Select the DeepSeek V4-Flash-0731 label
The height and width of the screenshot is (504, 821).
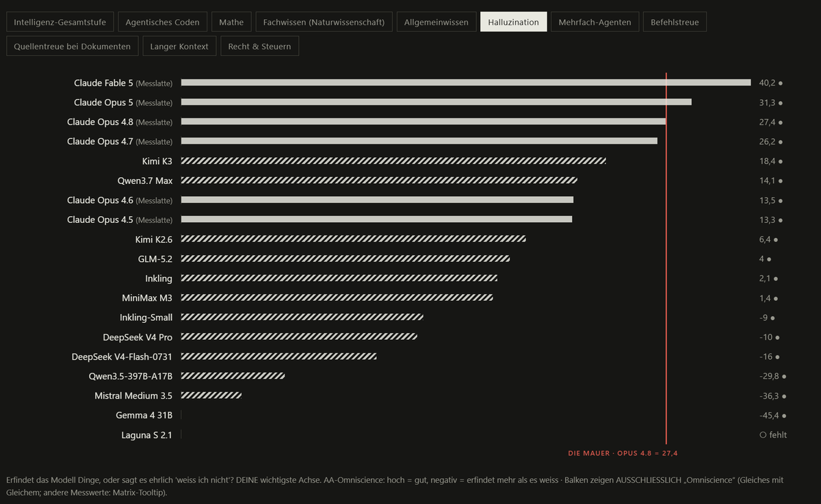[x=122, y=357]
